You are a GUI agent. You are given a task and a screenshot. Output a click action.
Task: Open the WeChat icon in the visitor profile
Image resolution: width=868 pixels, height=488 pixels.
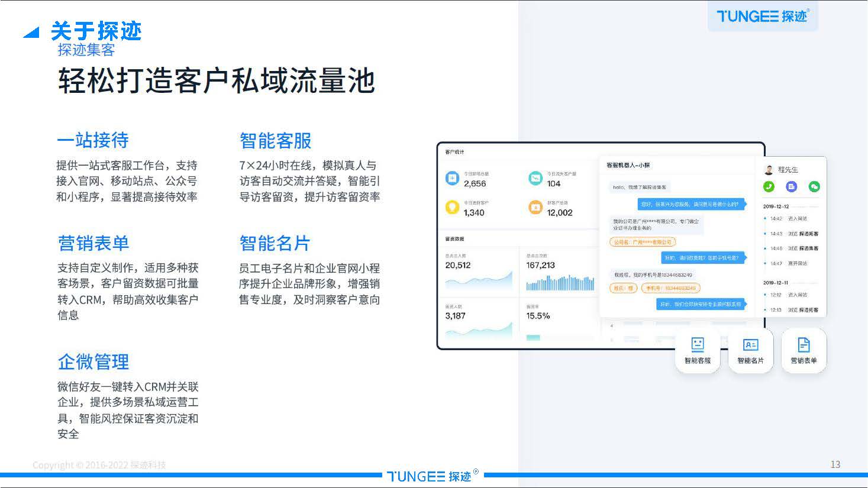coord(814,186)
